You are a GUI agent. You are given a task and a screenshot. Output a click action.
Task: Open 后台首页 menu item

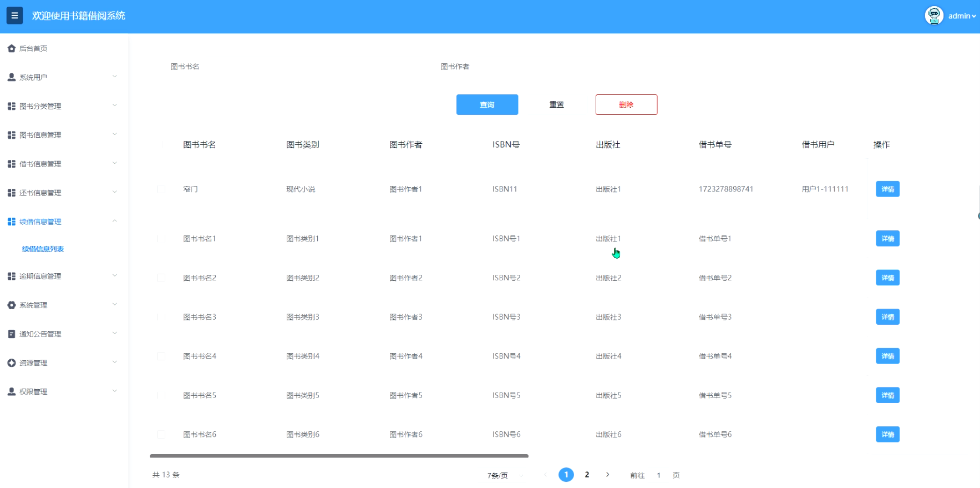coord(64,48)
